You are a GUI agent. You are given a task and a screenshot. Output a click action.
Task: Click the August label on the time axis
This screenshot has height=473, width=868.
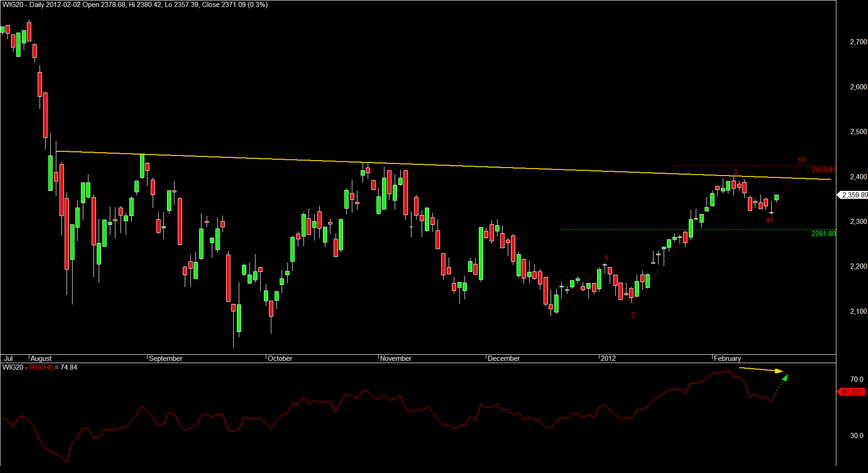41,358
